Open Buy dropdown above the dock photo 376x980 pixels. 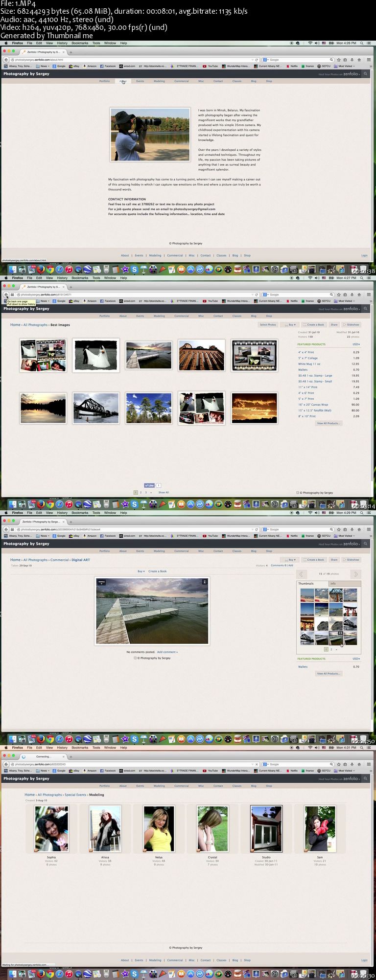tap(141, 571)
